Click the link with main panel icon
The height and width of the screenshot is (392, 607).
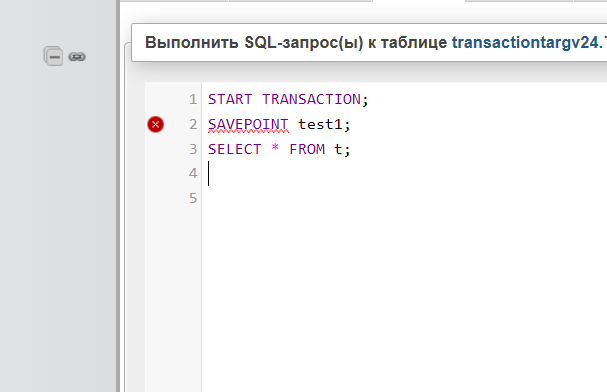77,57
